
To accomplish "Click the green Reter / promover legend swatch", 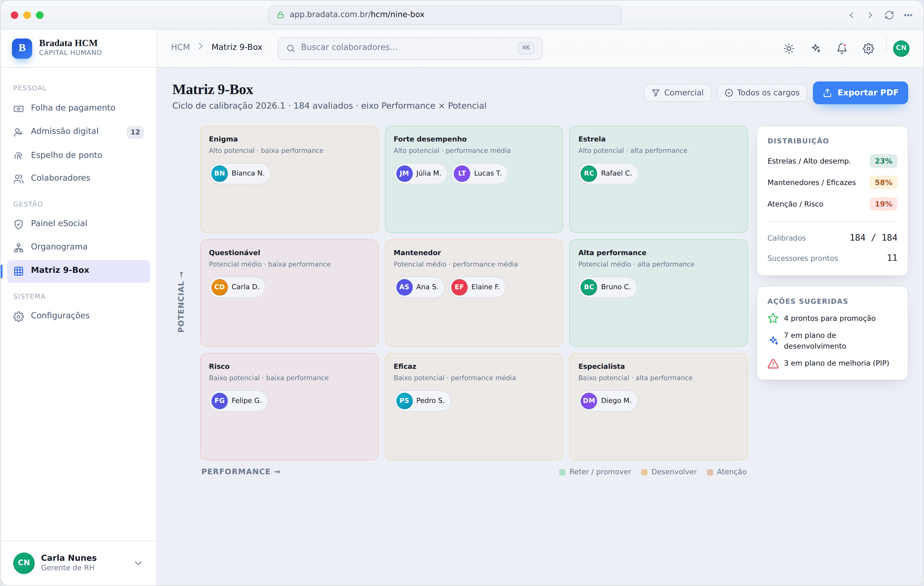I will tap(562, 472).
